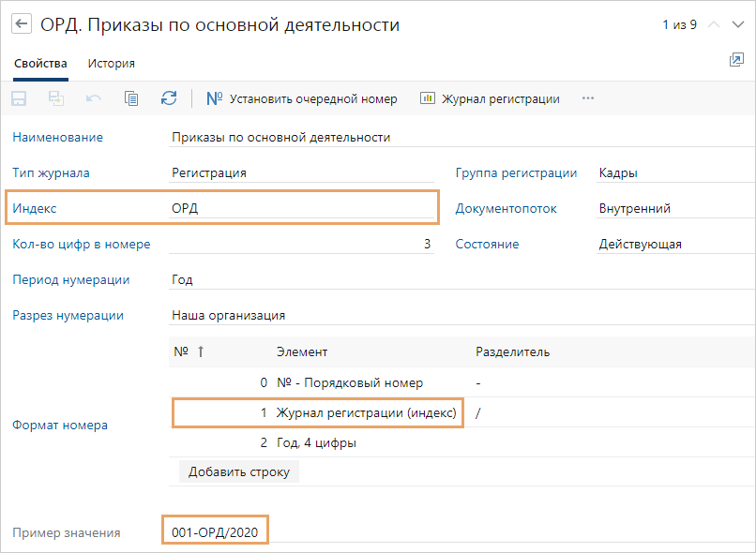Click the Индекс input field

[302, 208]
